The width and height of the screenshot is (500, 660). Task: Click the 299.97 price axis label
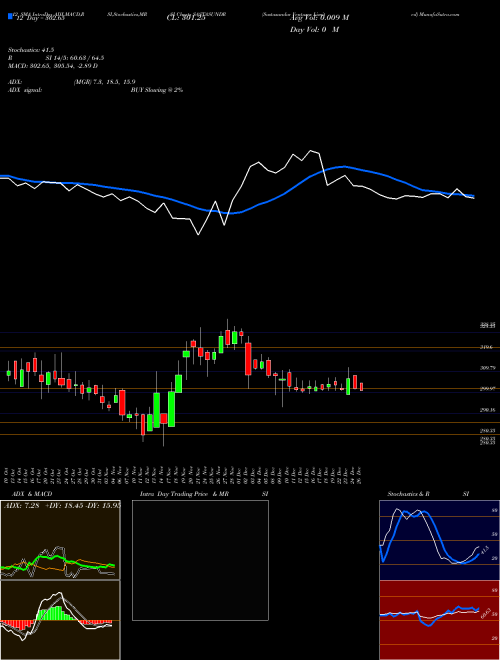(487, 389)
